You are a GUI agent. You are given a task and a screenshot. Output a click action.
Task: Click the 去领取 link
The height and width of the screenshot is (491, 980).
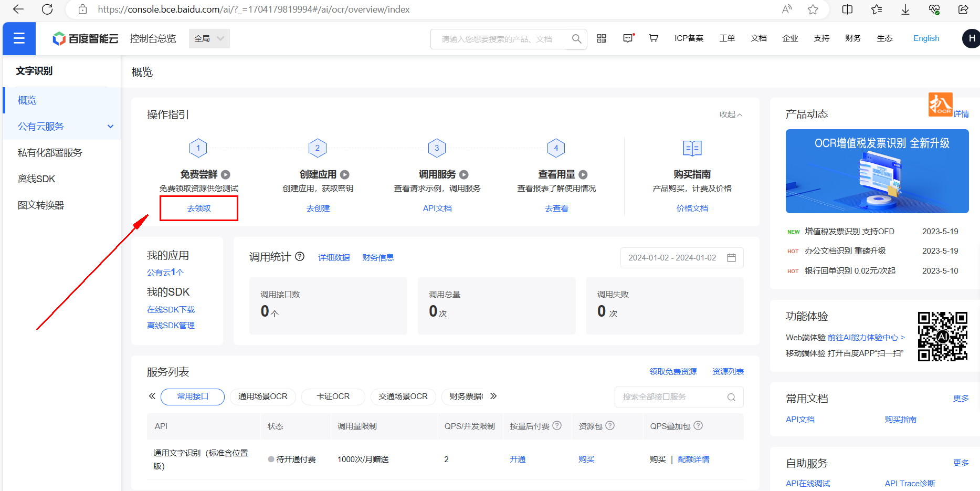(x=199, y=208)
